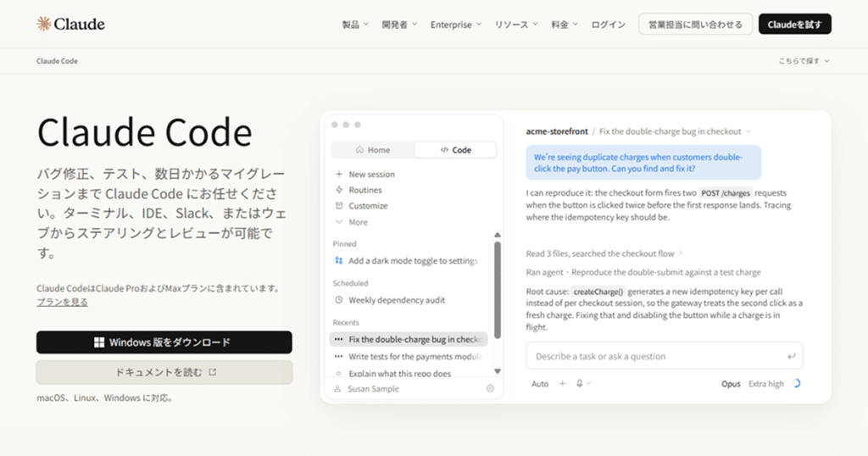Open the Weekly dependency audit session
868x456 pixels.
(x=397, y=300)
